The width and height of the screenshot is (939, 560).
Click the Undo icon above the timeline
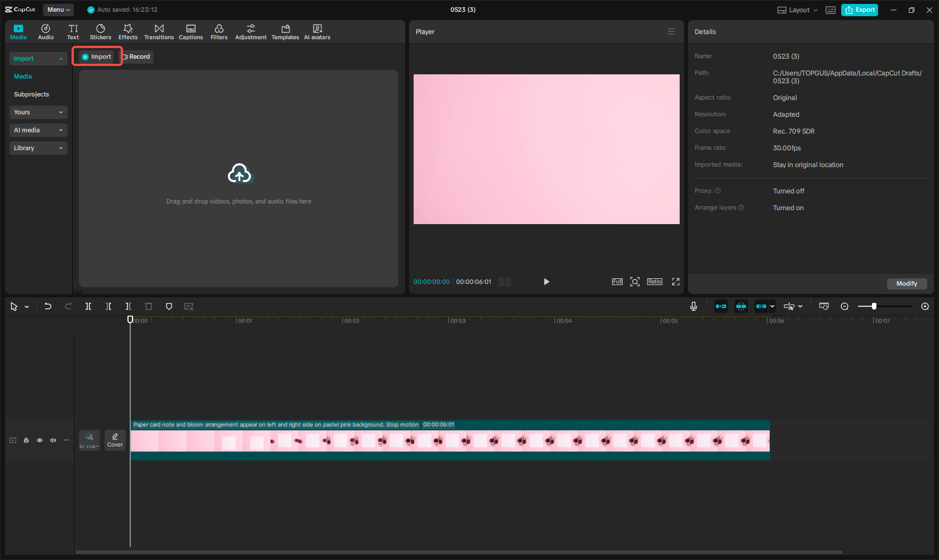(48, 306)
